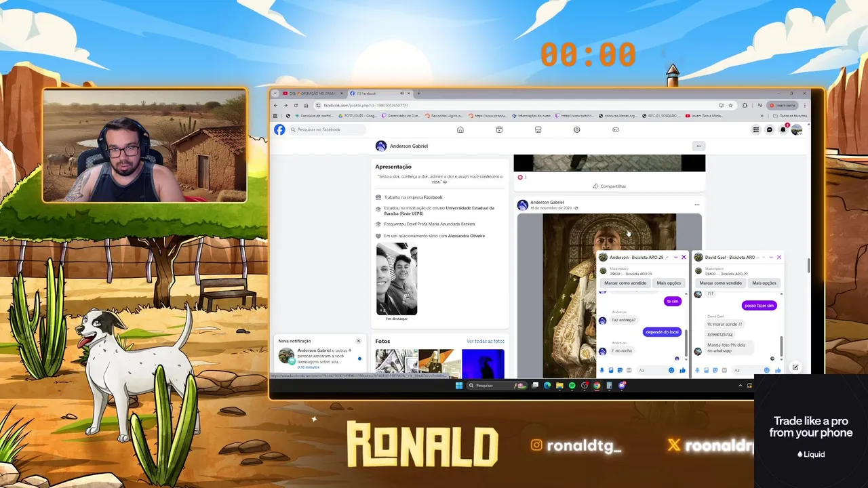Open the Facebook Groups icon

pyautogui.click(x=577, y=129)
